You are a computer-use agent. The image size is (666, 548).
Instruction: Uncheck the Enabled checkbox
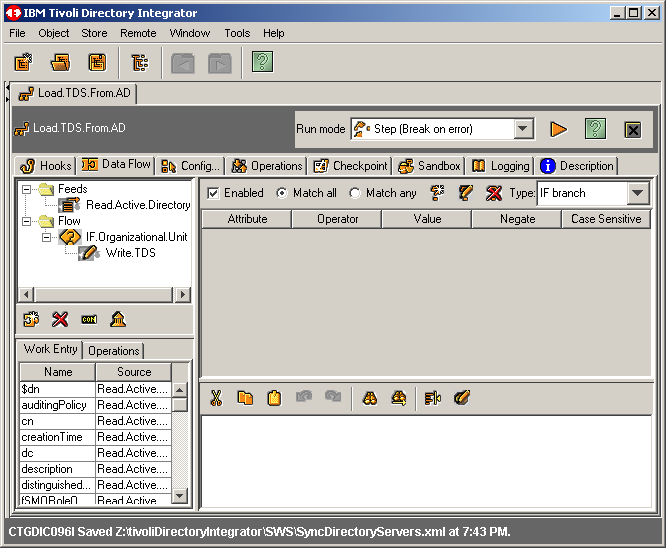(x=213, y=193)
